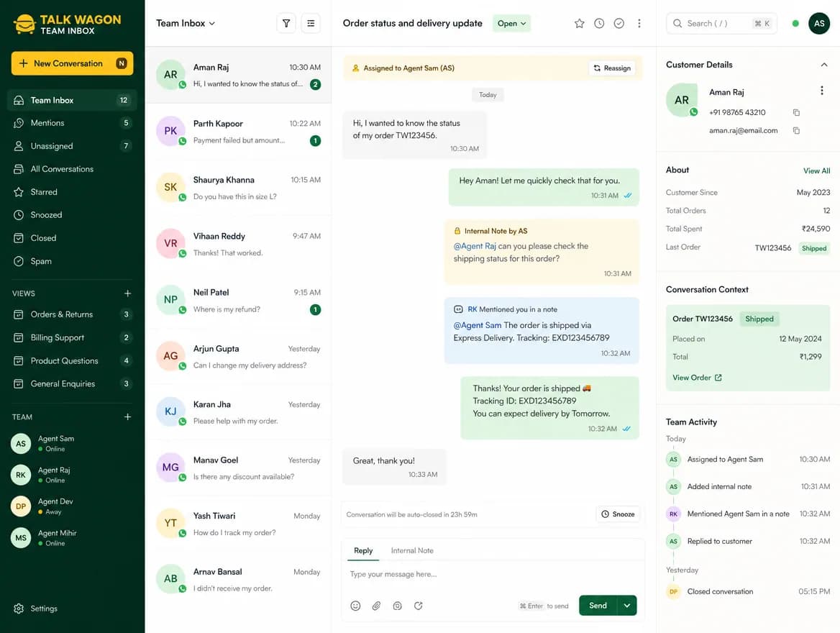Open the conversation filter icon
840x633 pixels.
click(286, 24)
